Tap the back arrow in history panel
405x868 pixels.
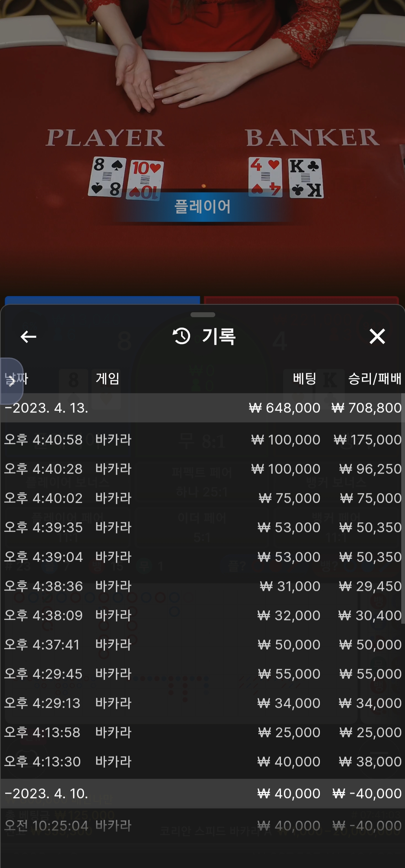tap(28, 337)
